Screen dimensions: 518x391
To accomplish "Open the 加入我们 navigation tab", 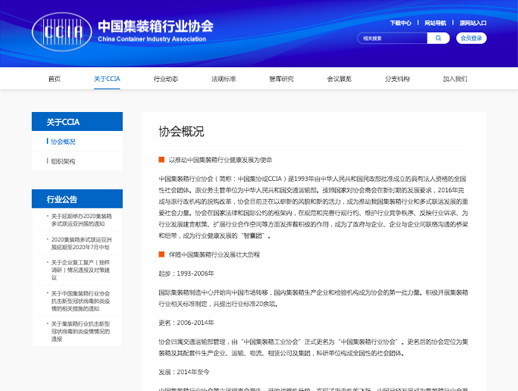I will click(455, 79).
